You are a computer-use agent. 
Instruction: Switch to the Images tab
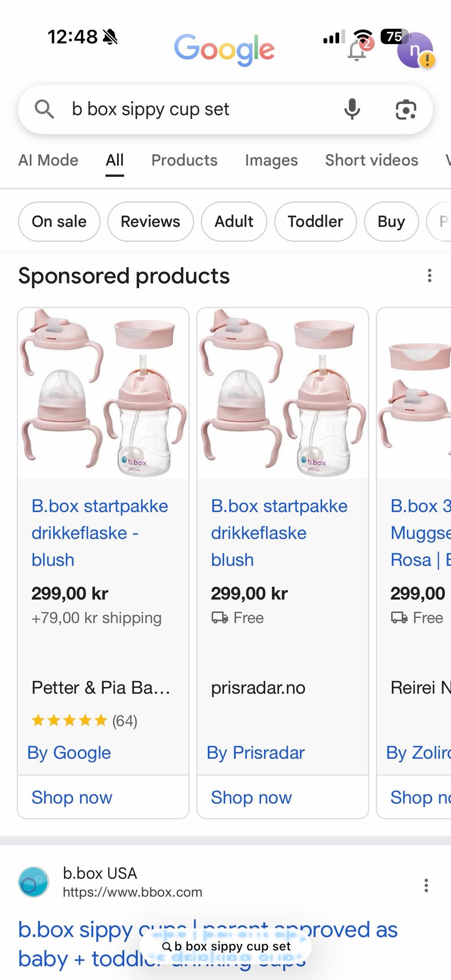[x=271, y=161]
